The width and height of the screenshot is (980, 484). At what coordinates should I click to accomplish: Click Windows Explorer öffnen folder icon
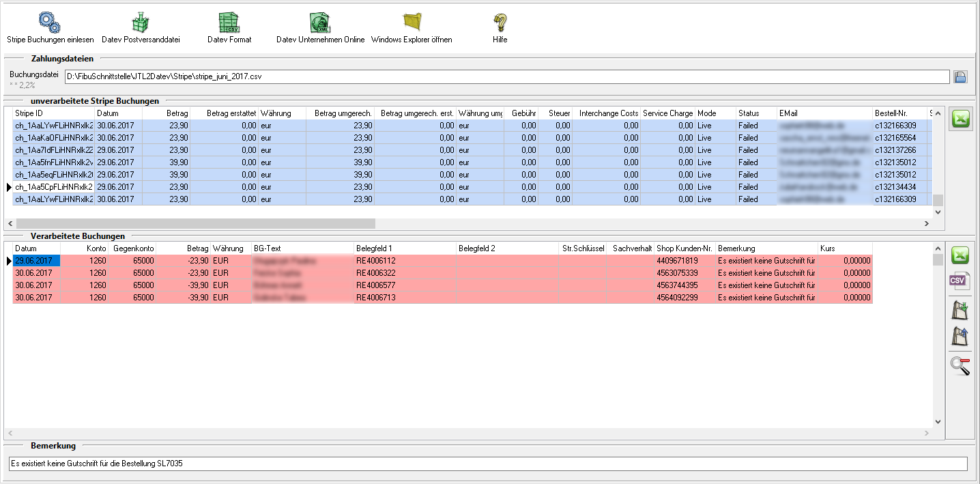pyautogui.click(x=412, y=23)
